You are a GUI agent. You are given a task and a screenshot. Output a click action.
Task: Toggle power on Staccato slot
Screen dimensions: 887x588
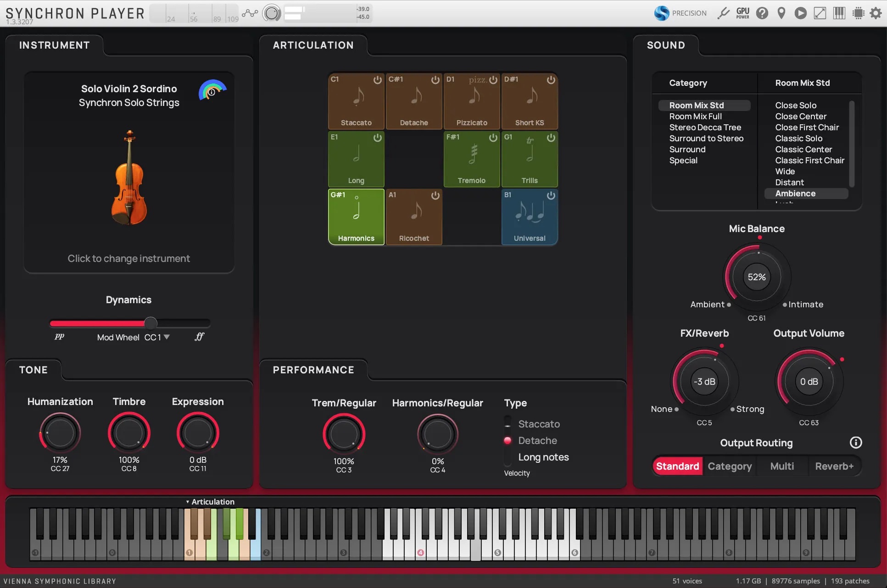tap(377, 80)
